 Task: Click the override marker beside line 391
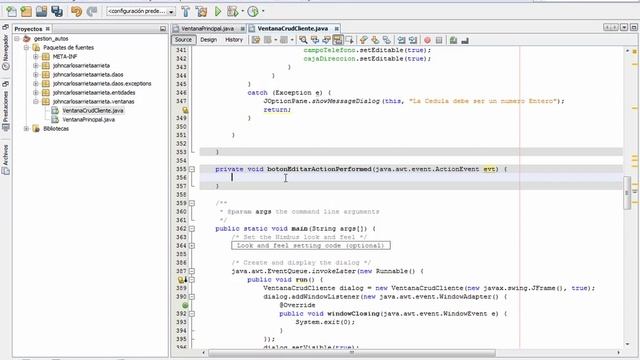(x=185, y=305)
